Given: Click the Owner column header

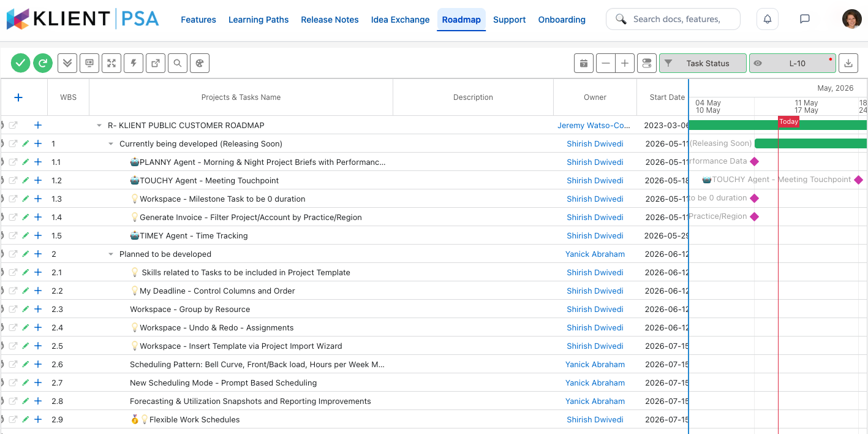Looking at the screenshot, I should [595, 97].
